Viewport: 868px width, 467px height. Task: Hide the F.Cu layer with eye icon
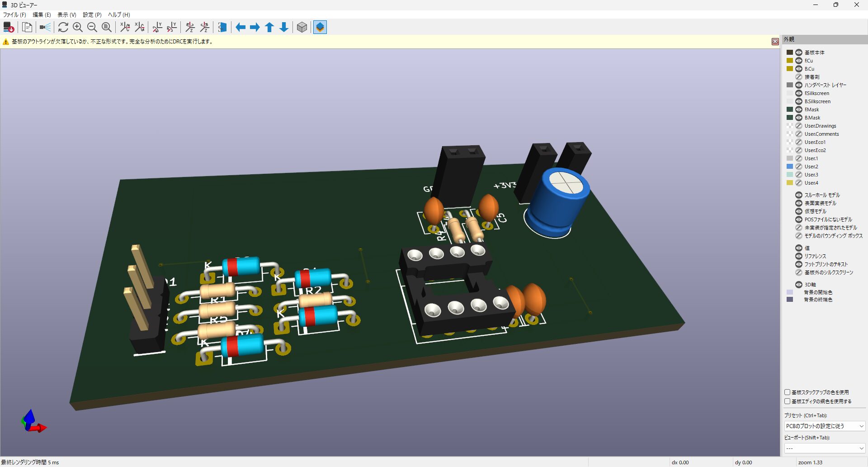799,61
